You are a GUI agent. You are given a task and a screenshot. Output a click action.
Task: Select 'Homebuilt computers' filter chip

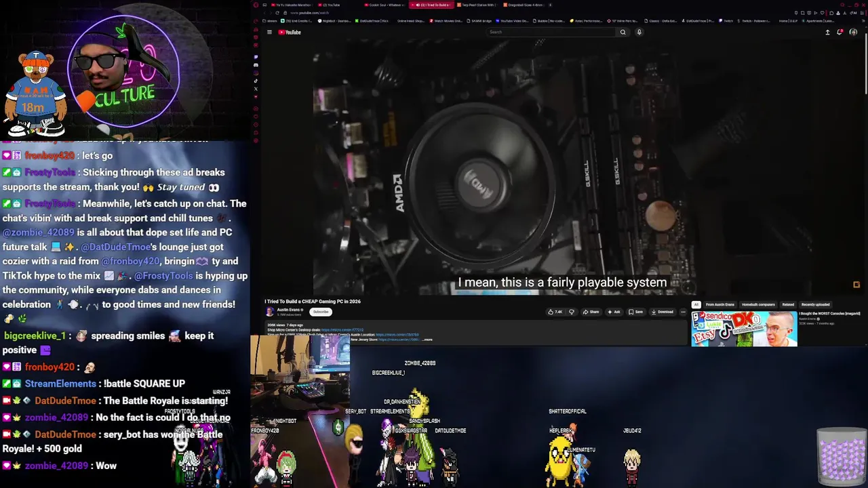[758, 304]
